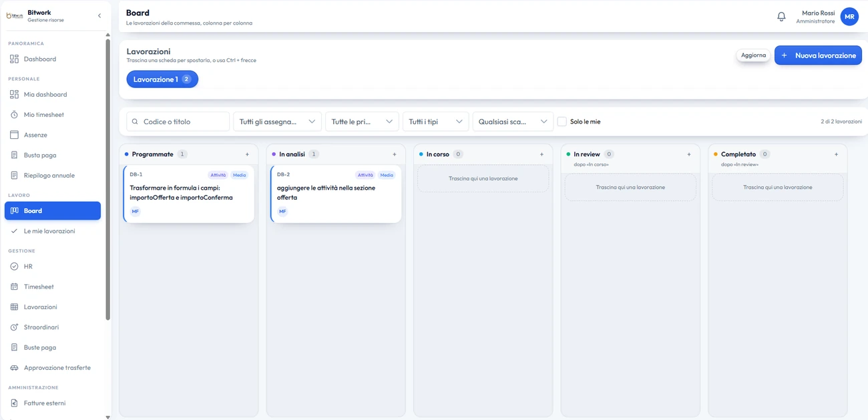Viewport: 868px width, 420px height.
Task: Add a card to In review column
Action: point(689,154)
